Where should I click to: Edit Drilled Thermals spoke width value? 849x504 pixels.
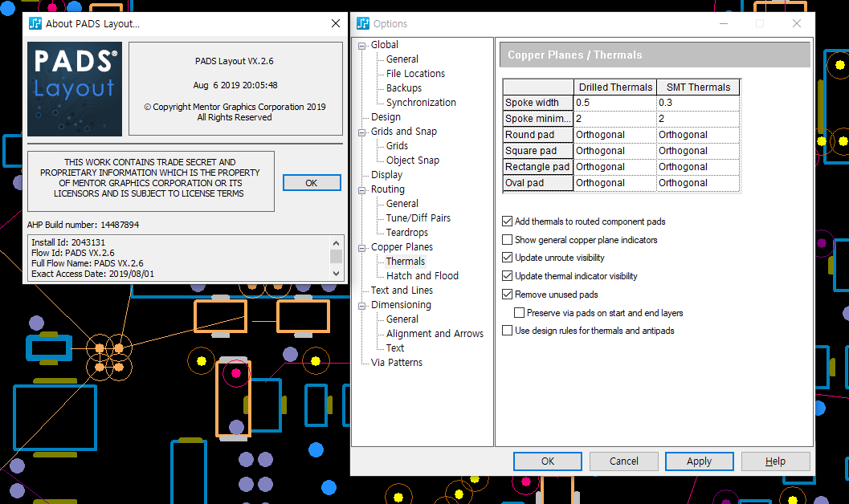[x=614, y=103]
